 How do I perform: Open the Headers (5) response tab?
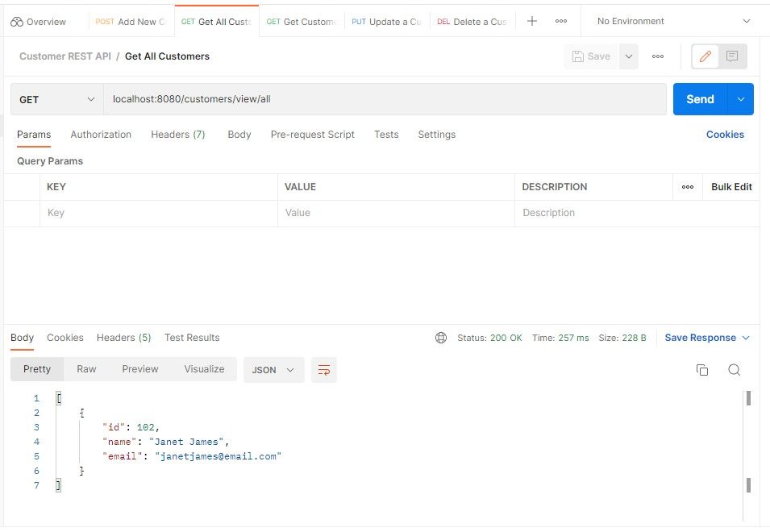123,338
